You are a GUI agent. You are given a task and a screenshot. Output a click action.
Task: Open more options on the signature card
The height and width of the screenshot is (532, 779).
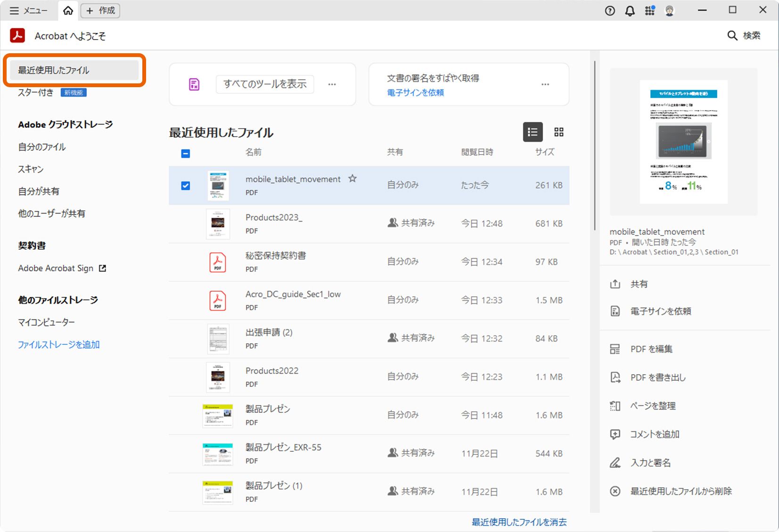click(x=545, y=84)
